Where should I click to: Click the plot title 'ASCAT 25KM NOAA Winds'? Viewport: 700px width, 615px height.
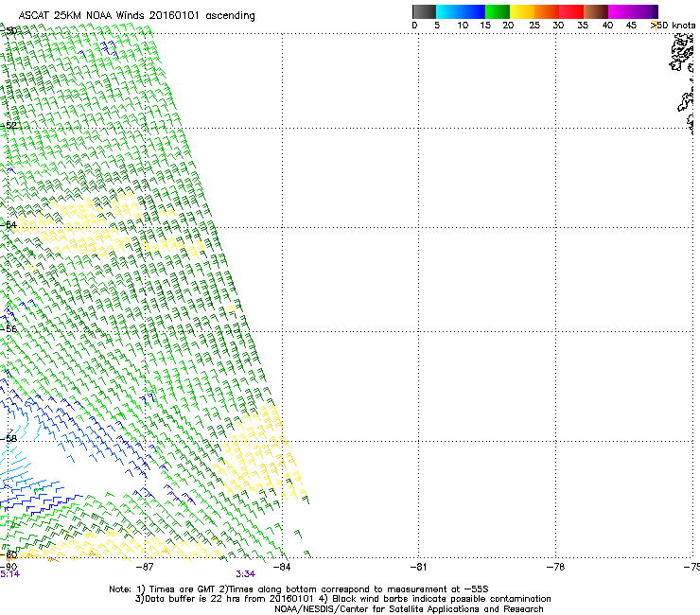[x=81, y=15]
